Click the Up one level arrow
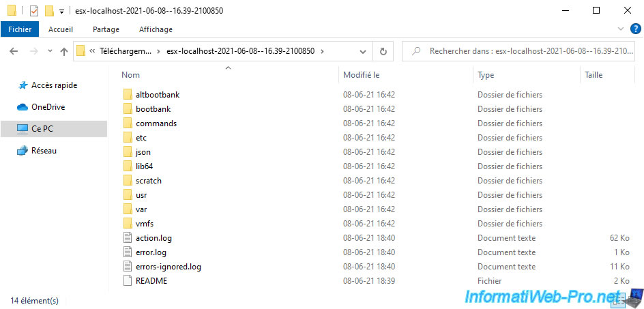This screenshot has height=309, width=644. (64, 51)
